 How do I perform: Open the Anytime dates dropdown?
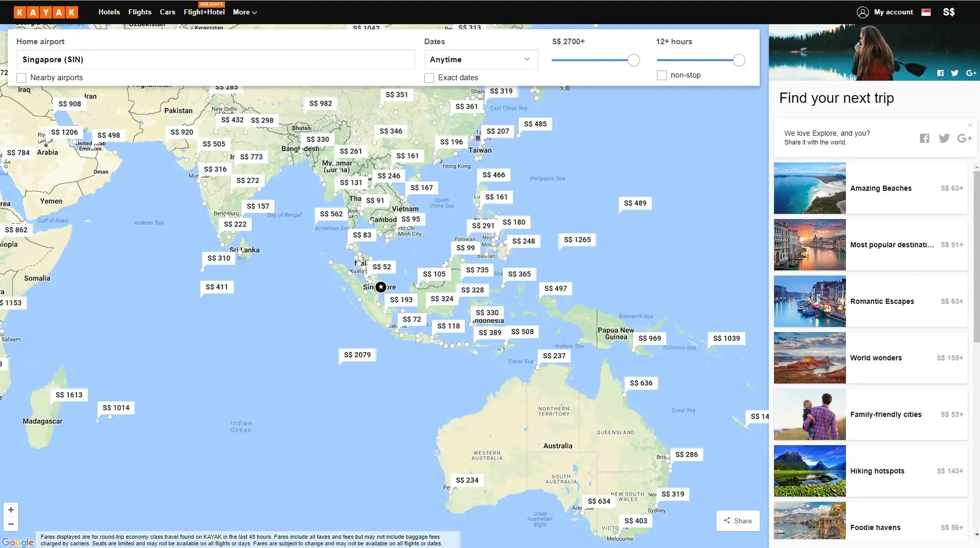coord(480,60)
